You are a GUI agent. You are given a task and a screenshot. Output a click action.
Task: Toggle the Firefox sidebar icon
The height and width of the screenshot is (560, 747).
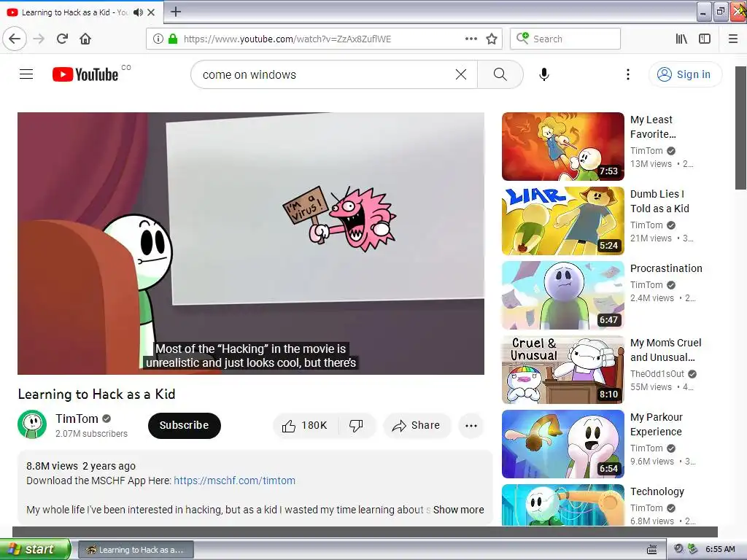click(x=705, y=39)
